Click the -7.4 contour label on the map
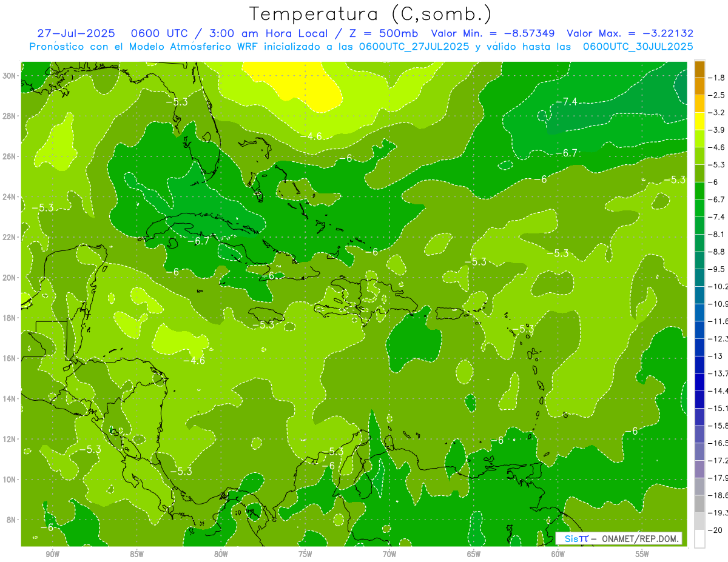 click(x=567, y=101)
